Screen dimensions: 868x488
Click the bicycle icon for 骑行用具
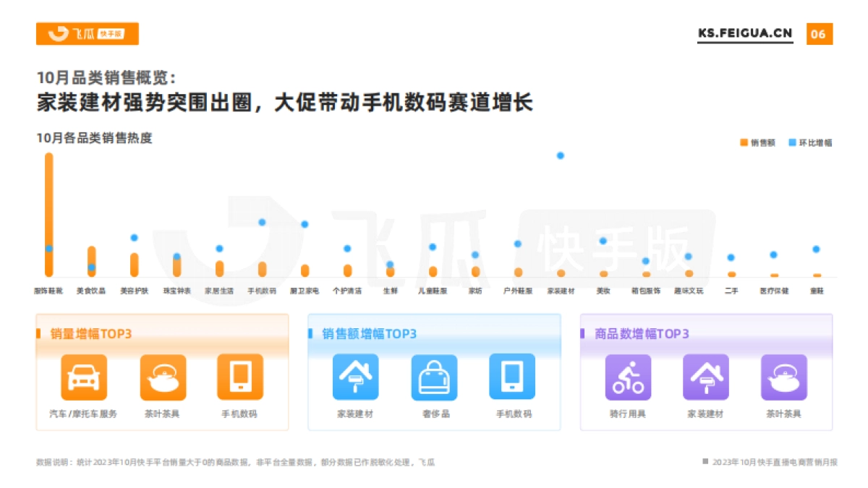point(629,376)
